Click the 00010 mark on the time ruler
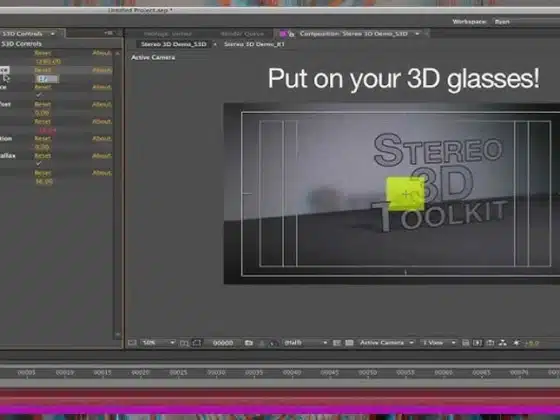This screenshot has height=420, width=560. click(65, 372)
